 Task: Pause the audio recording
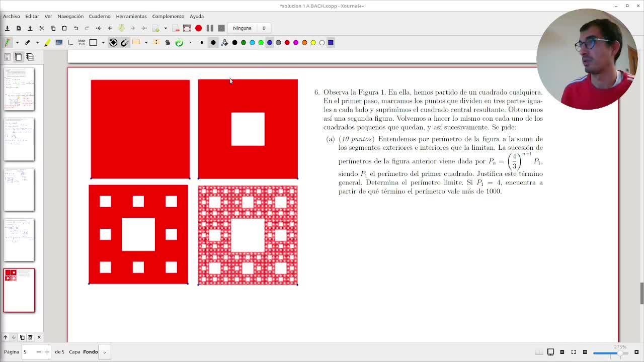pos(210,28)
